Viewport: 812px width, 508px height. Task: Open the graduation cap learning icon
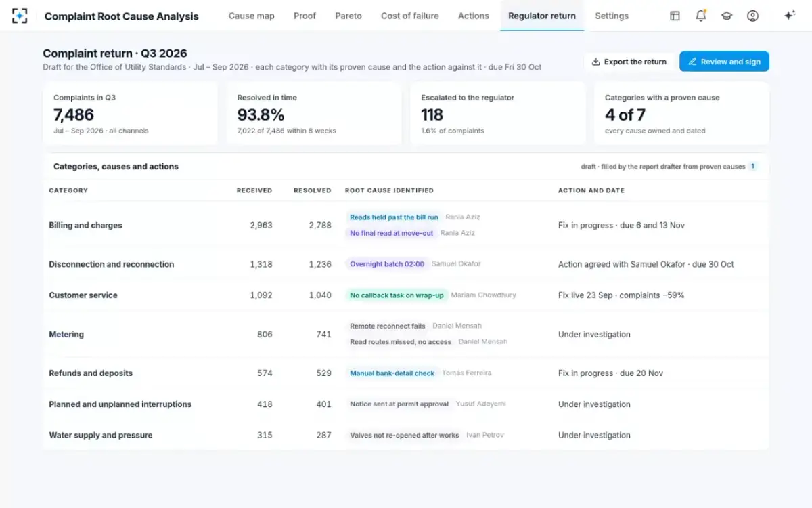pyautogui.click(x=727, y=16)
